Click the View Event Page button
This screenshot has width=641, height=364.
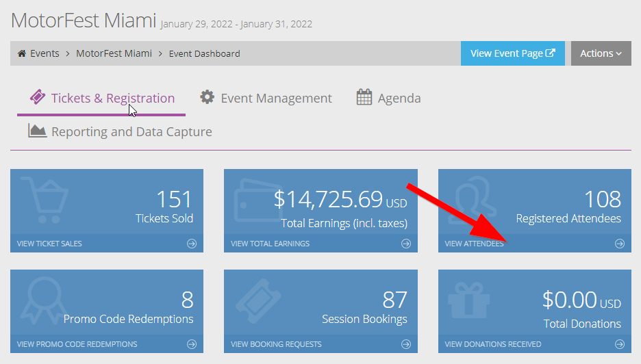513,53
